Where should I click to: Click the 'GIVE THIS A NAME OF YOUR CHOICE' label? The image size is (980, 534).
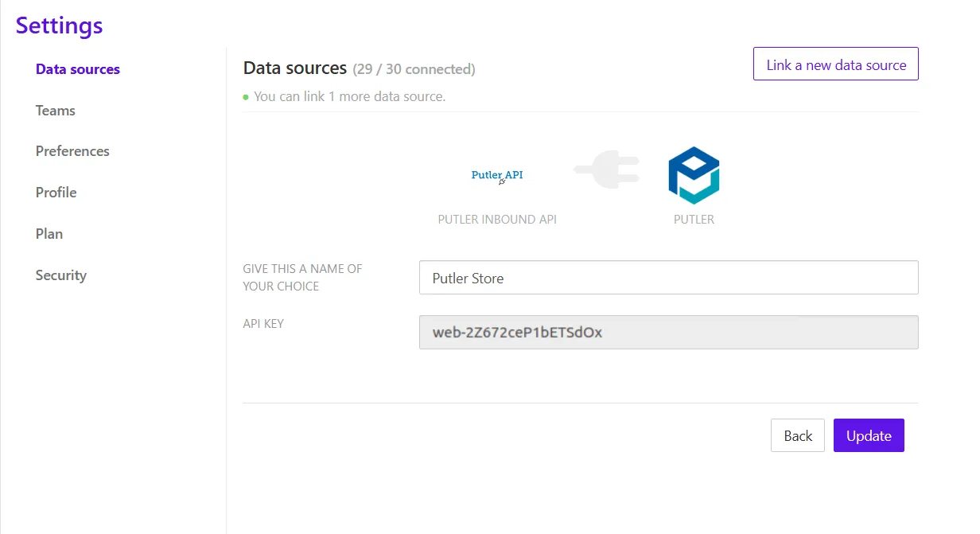[x=302, y=278]
